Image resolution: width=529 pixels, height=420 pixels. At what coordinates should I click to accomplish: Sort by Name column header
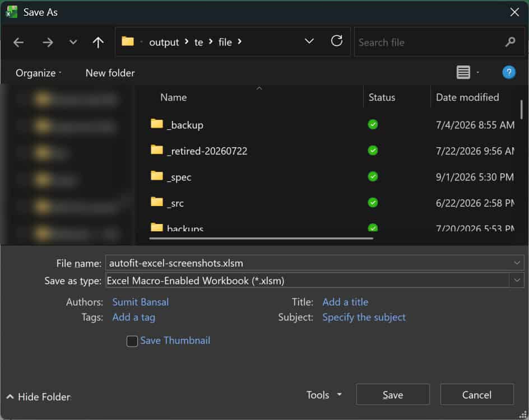pyautogui.click(x=173, y=97)
